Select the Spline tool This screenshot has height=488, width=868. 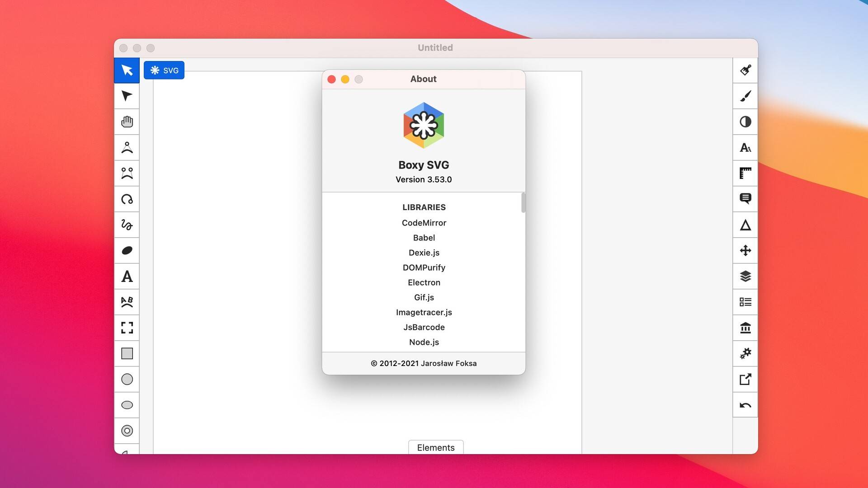tap(127, 199)
